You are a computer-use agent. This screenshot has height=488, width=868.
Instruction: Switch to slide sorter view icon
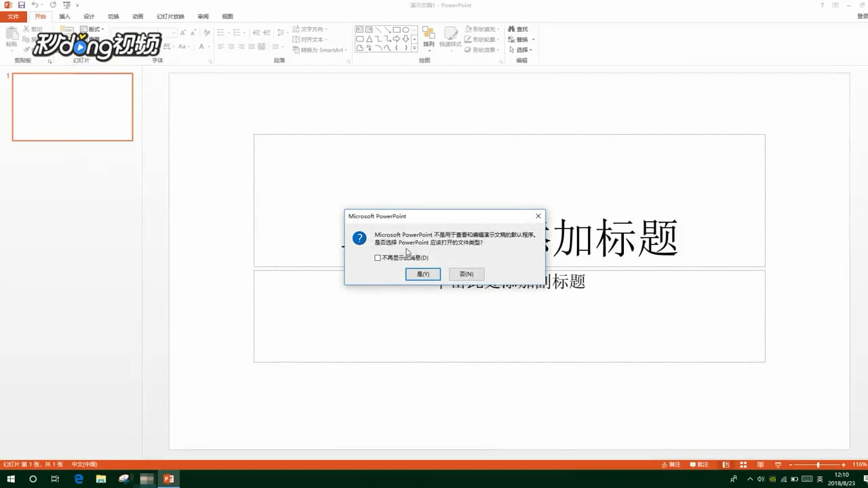tap(743, 465)
